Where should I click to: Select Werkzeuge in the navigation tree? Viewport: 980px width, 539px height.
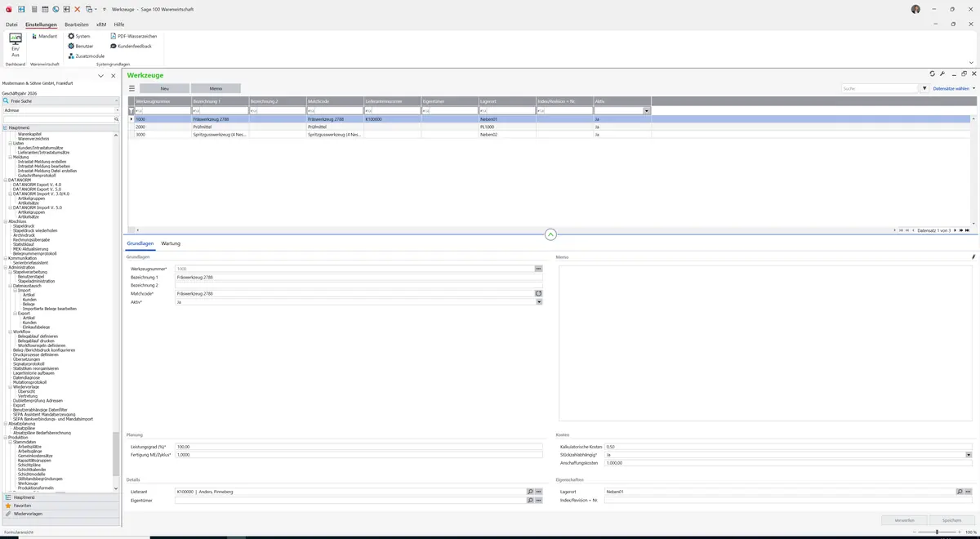point(28,483)
